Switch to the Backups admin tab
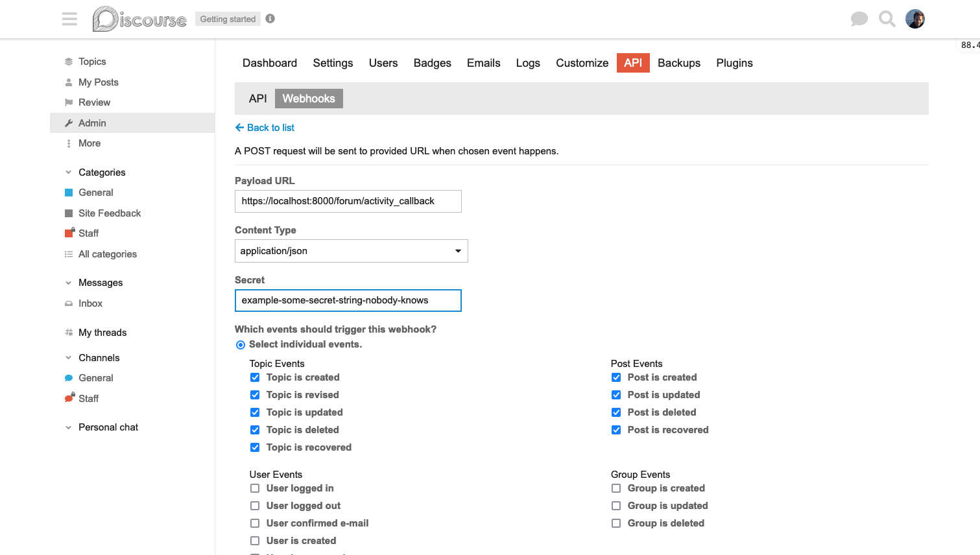980x555 pixels. pyautogui.click(x=678, y=63)
